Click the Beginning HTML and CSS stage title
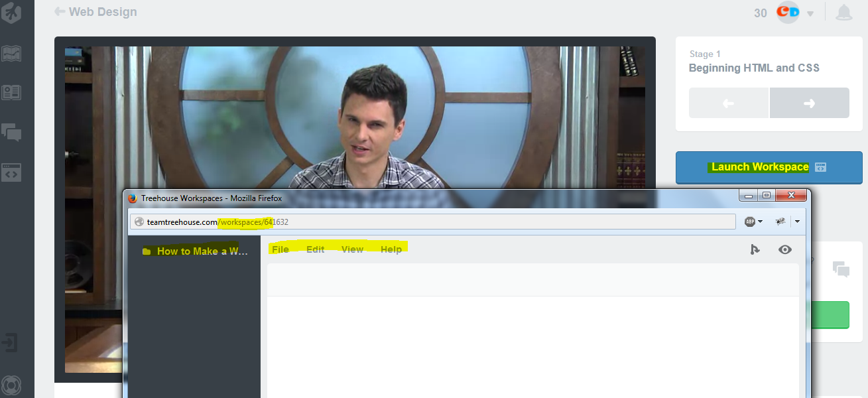The width and height of the screenshot is (868, 398). (x=754, y=68)
